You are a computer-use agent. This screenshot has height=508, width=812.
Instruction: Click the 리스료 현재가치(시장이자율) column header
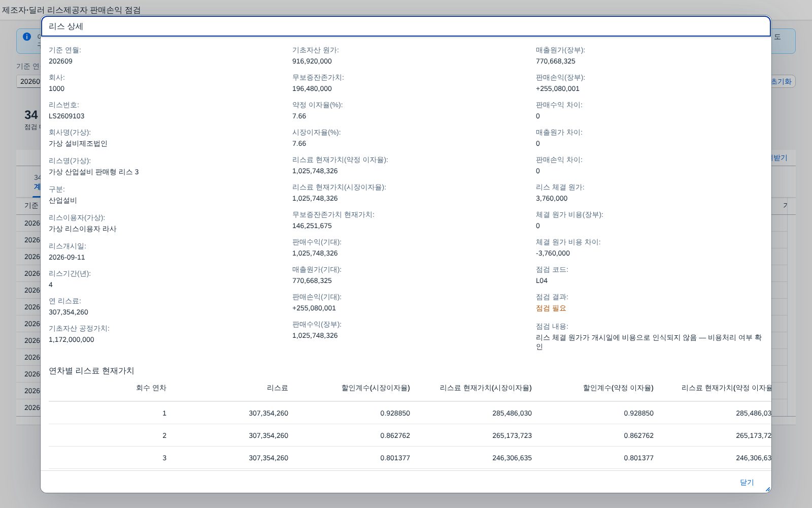coord(486,388)
